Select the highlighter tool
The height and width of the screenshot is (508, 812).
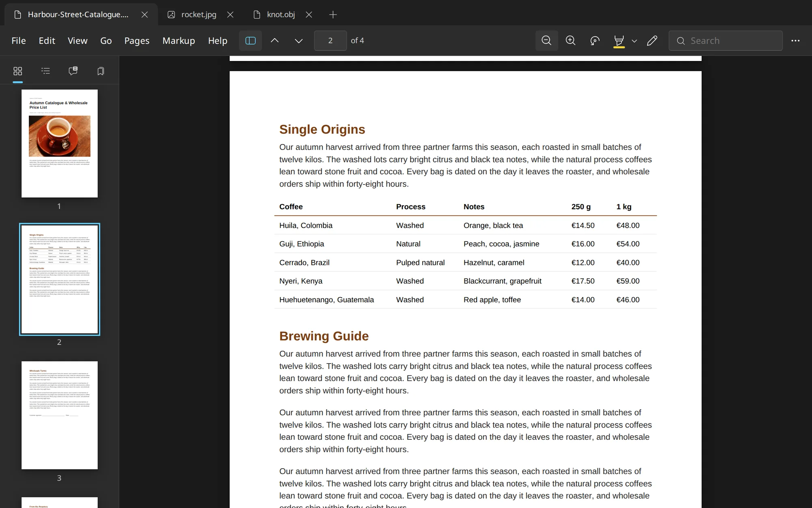pos(619,41)
